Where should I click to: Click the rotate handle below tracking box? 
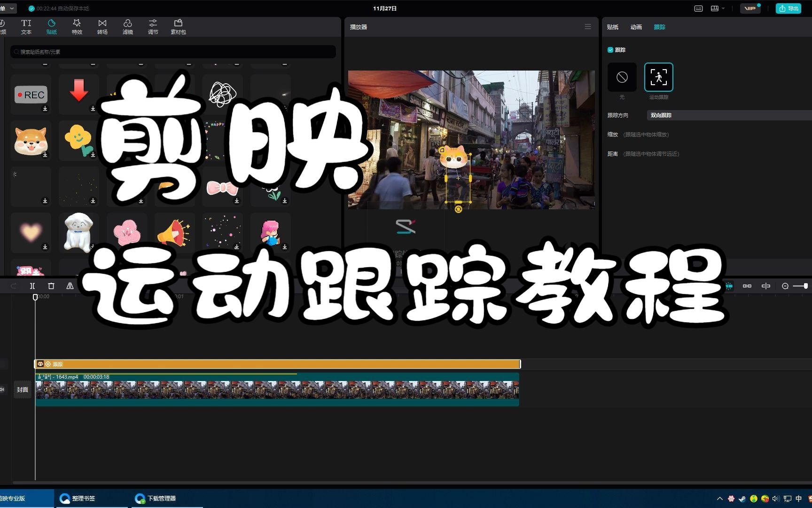[459, 209]
